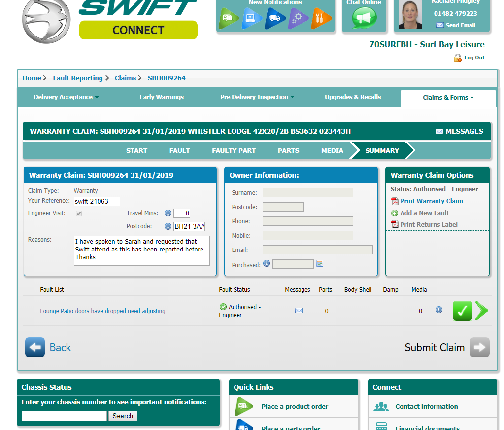Click the contact person photo thumbnail
The image size is (504, 430).
(x=410, y=14)
